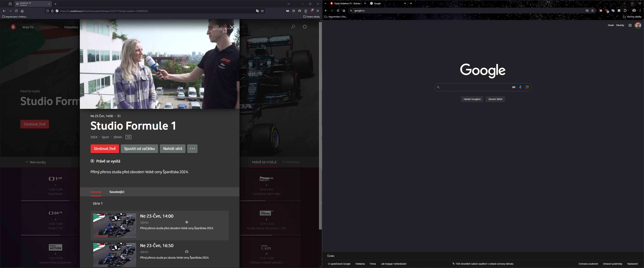Click Spustit od začátku button
Screen dimensions: 644x268
coord(139,149)
